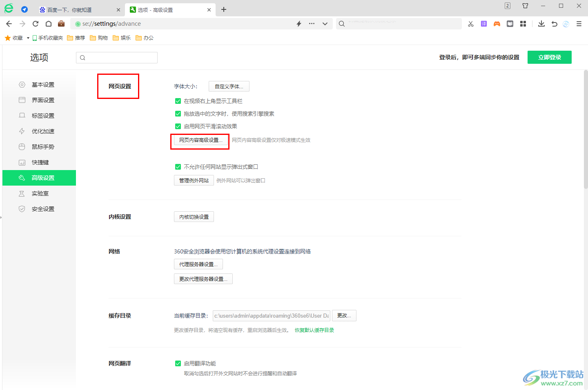Click the blue round account icon
Screen dimensions: 588x390
[566, 24]
